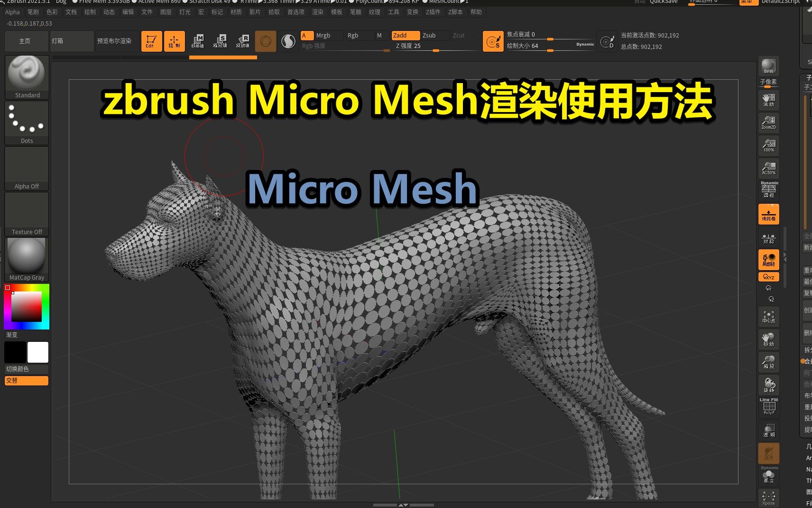Open the DefaultZScript menu
This screenshot has width=812, height=508.
point(780,2)
